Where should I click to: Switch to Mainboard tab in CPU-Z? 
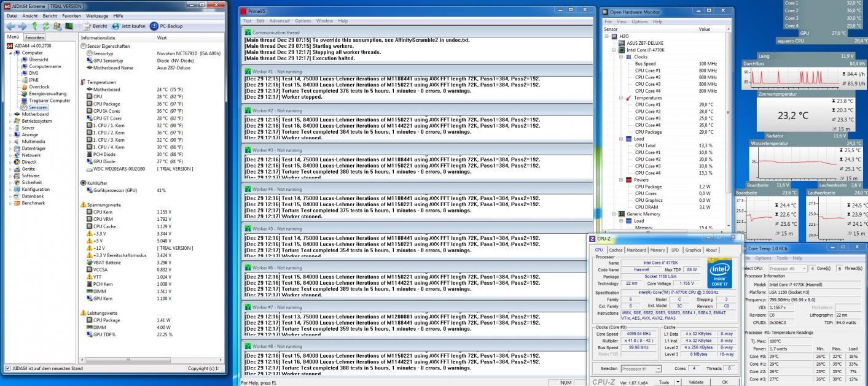pos(636,250)
